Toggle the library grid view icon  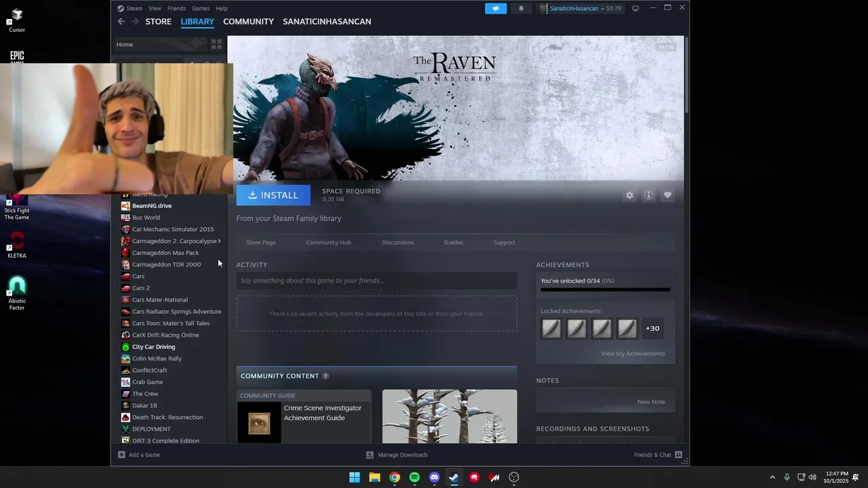[x=216, y=44]
